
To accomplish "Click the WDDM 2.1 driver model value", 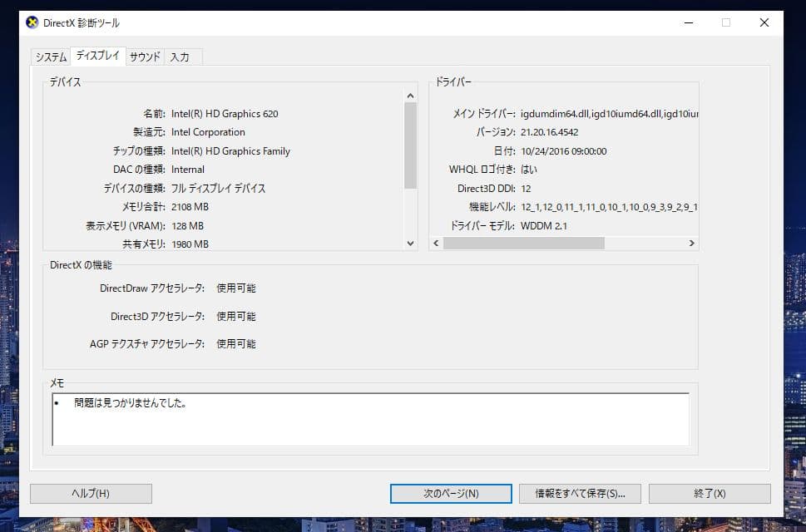I will [544, 226].
